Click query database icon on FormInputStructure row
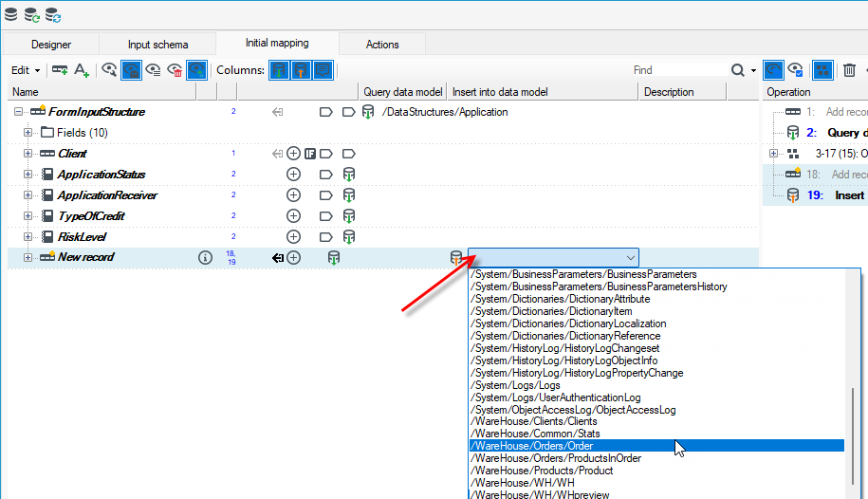Viewport: 868px width, 499px height. 367,112
